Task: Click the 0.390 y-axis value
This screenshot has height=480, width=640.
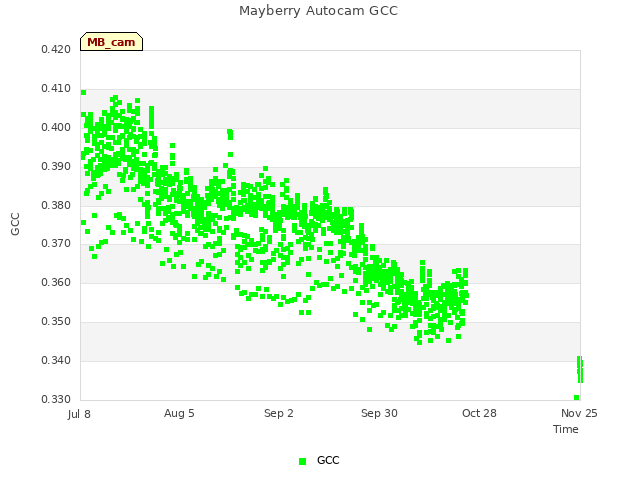Action: pyautogui.click(x=56, y=167)
